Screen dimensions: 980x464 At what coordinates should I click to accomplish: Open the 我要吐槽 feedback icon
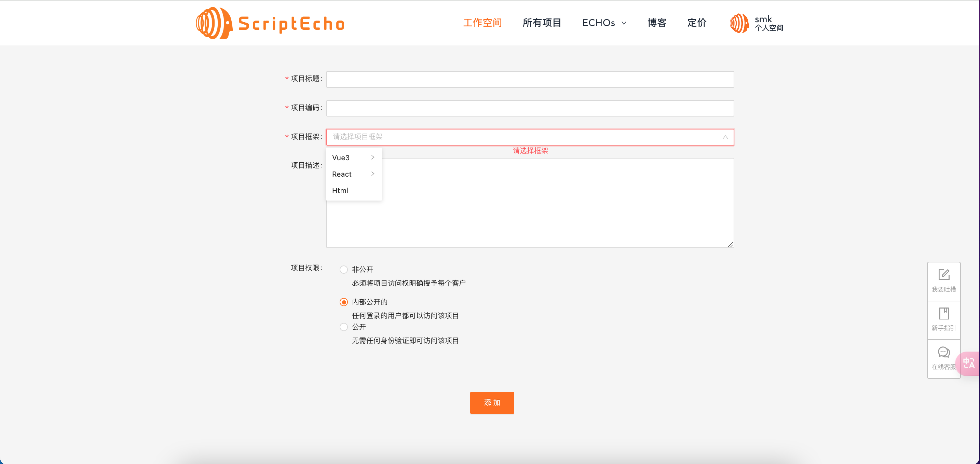click(x=943, y=275)
